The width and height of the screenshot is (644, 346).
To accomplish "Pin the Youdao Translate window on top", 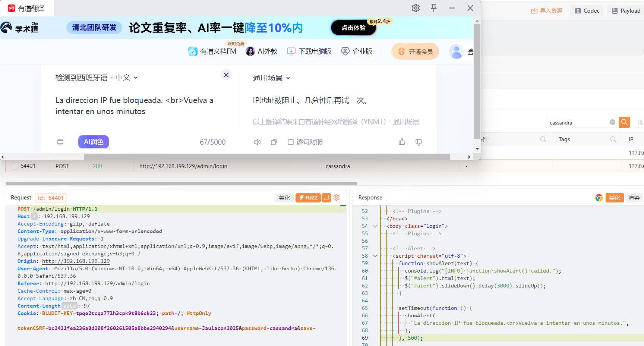I will [434, 8].
